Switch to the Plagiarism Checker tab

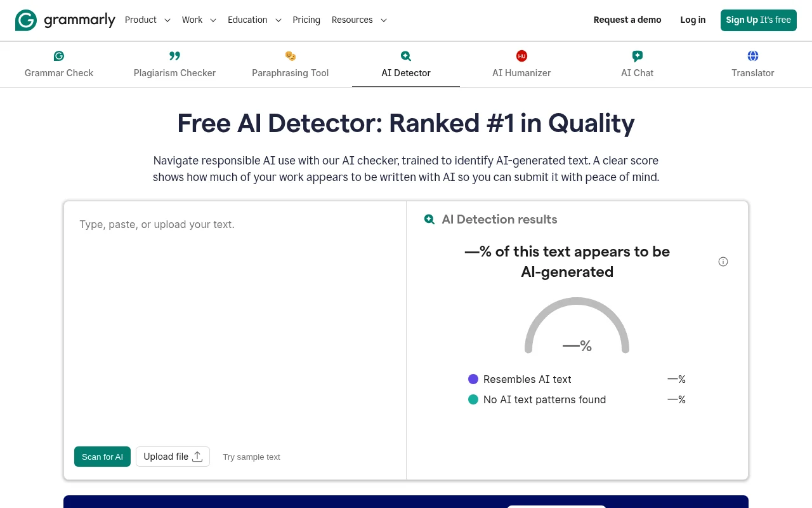click(174, 65)
